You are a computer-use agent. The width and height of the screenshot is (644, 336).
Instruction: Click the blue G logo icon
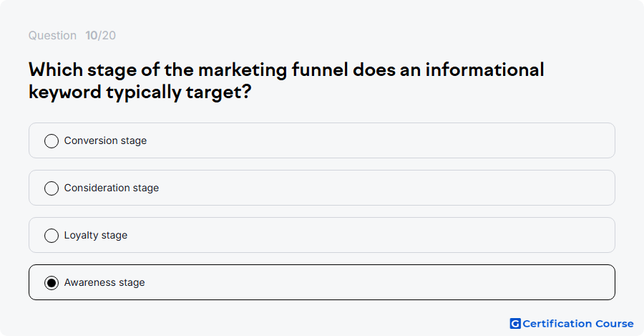[515, 324]
